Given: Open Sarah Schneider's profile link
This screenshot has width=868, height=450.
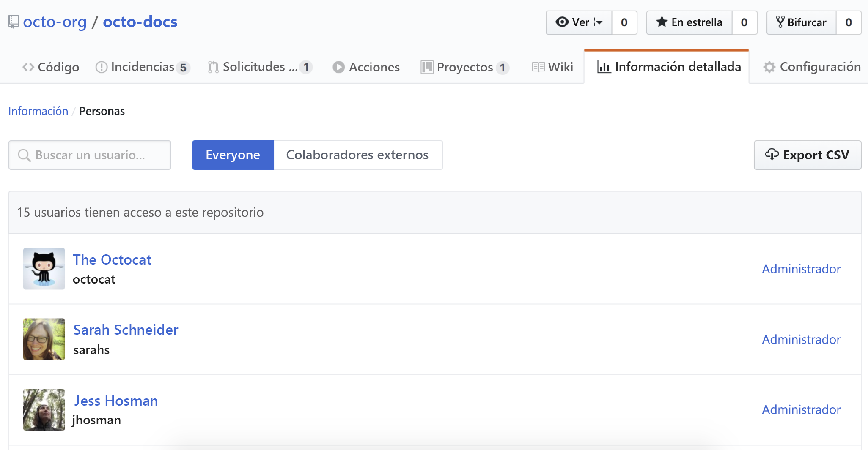Looking at the screenshot, I should (x=126, y=330).
